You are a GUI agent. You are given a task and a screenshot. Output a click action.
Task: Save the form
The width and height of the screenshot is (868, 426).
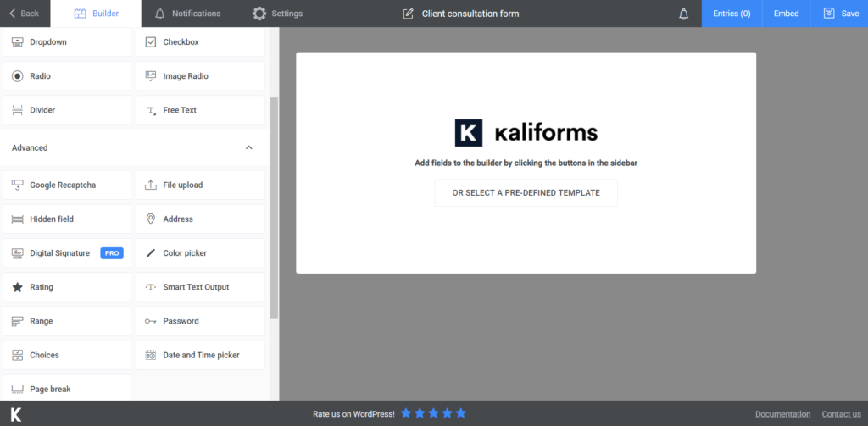tap(839, 14)
